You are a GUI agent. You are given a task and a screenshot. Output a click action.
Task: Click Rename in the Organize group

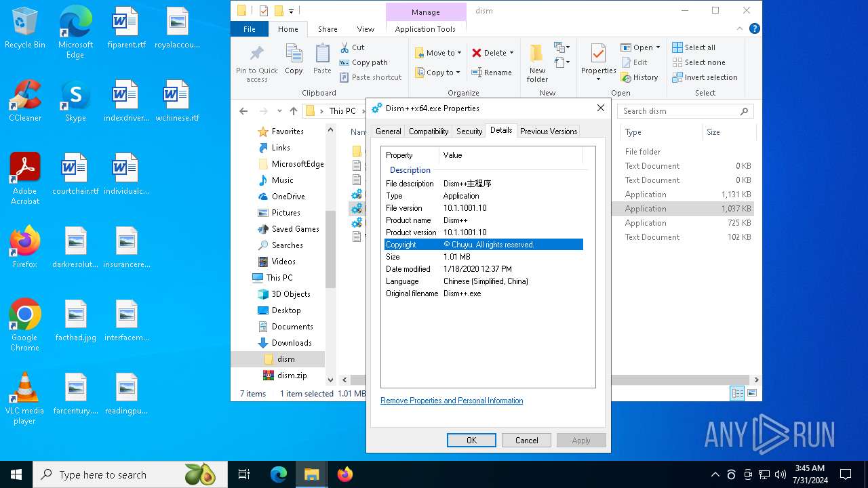492,73
